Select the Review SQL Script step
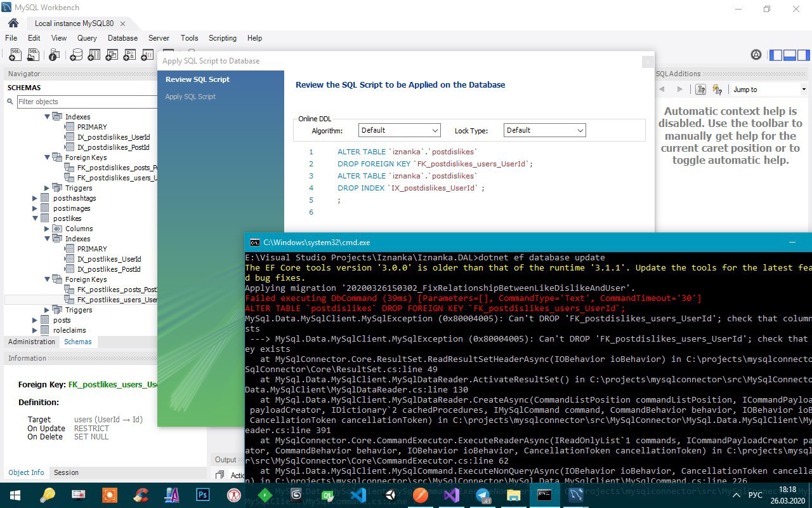 pos(197,79)
